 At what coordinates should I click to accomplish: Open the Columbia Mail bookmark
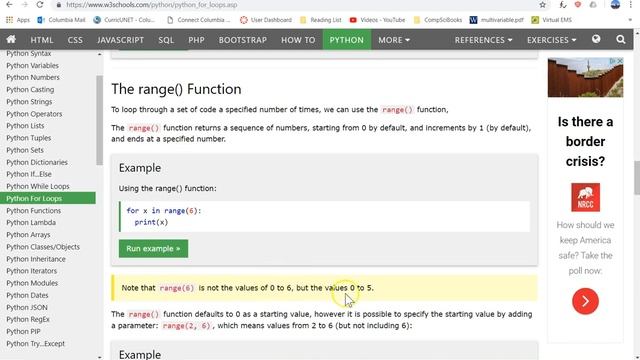pyautogui.click(x=61, y=20)
